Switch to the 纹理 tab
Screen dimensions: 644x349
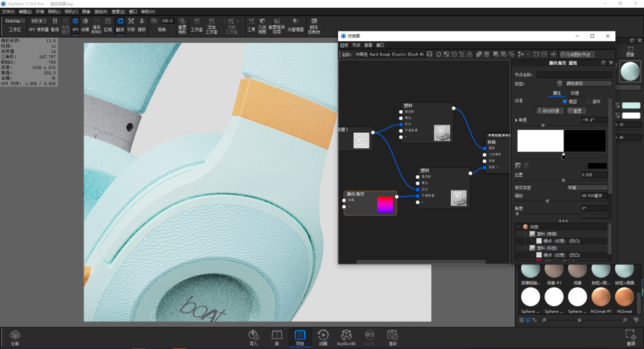pos(575,93)
